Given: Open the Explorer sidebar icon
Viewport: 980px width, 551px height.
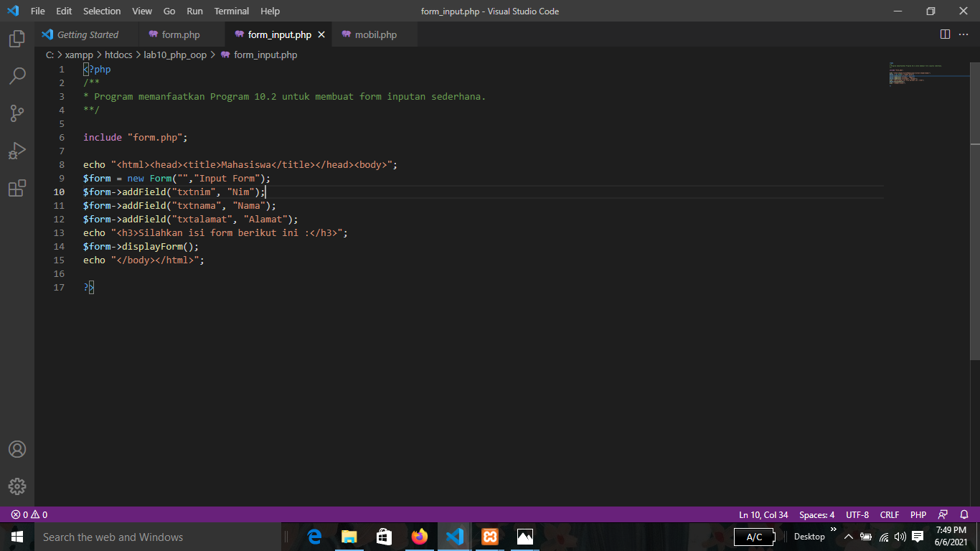Looking at the screenshot, I should coord(17,39).
